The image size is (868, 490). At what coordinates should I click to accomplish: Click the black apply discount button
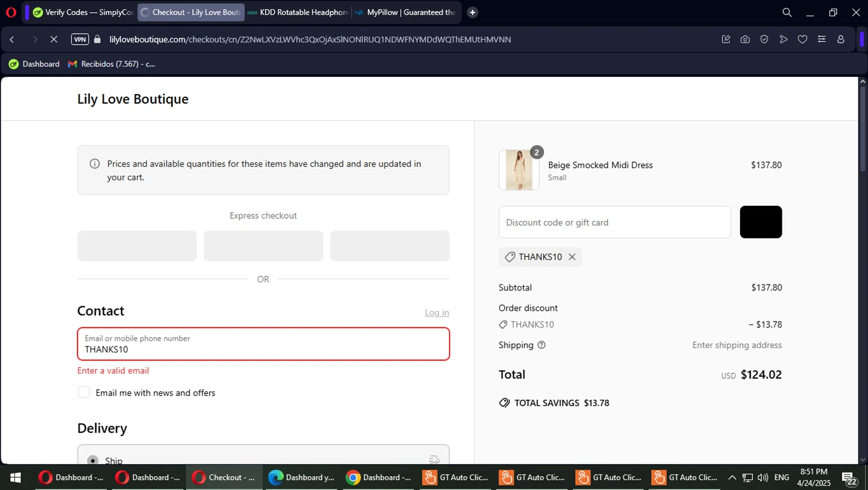coord(761,222)
